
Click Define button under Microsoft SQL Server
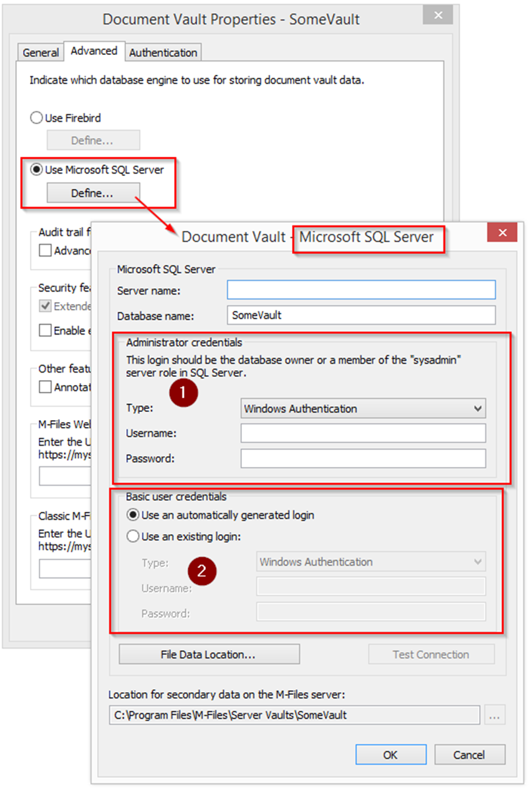[x=93, y=193]
